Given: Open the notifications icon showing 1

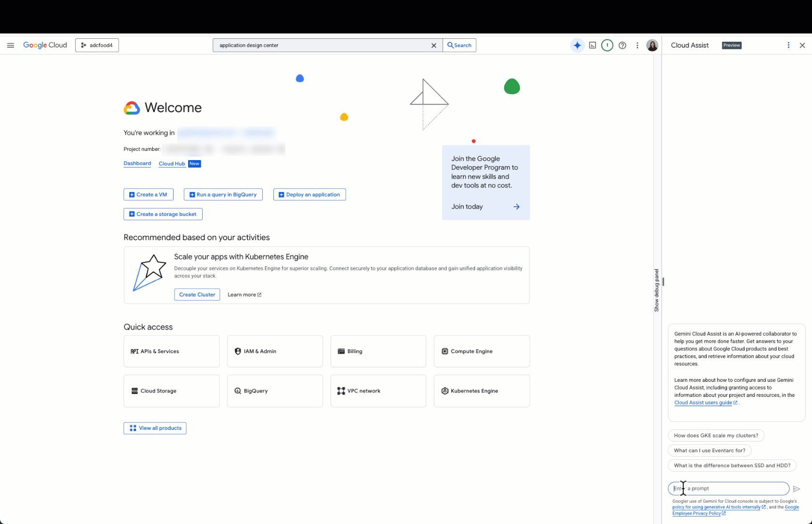Looking at the screenshot, I should [x=607, y=45].
